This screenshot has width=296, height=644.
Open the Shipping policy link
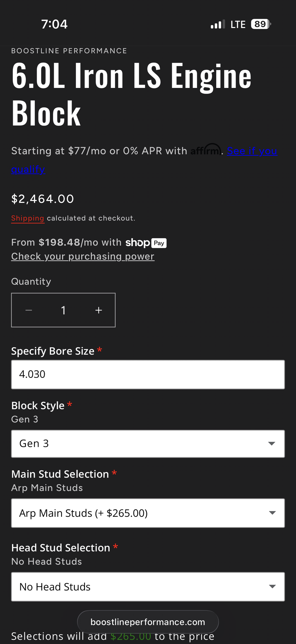[x=28, y=218]
